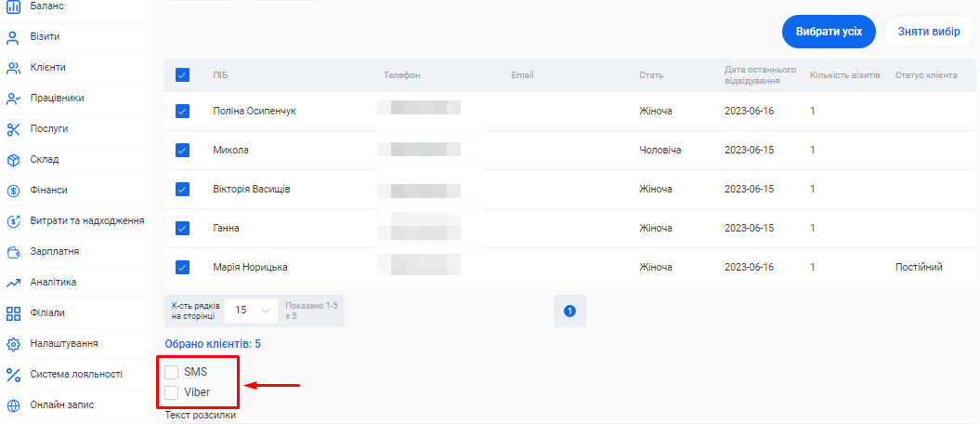The image size is (980, 424).
Task: Enable the SMS checkbox
Action: [x=172, y=372]
